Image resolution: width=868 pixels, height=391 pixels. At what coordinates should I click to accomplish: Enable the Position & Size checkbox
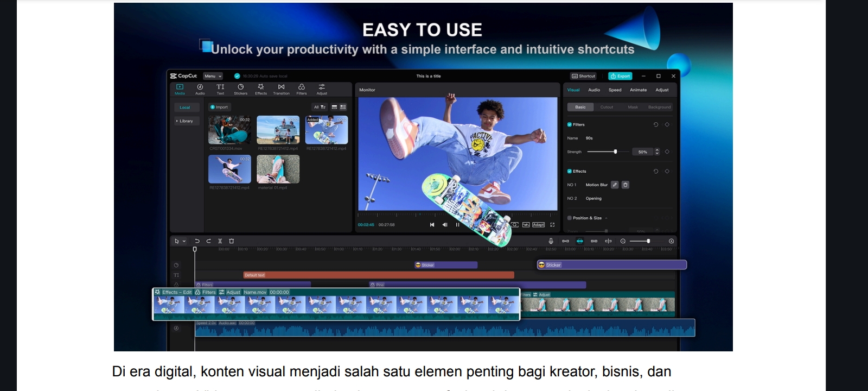(570, 218)
